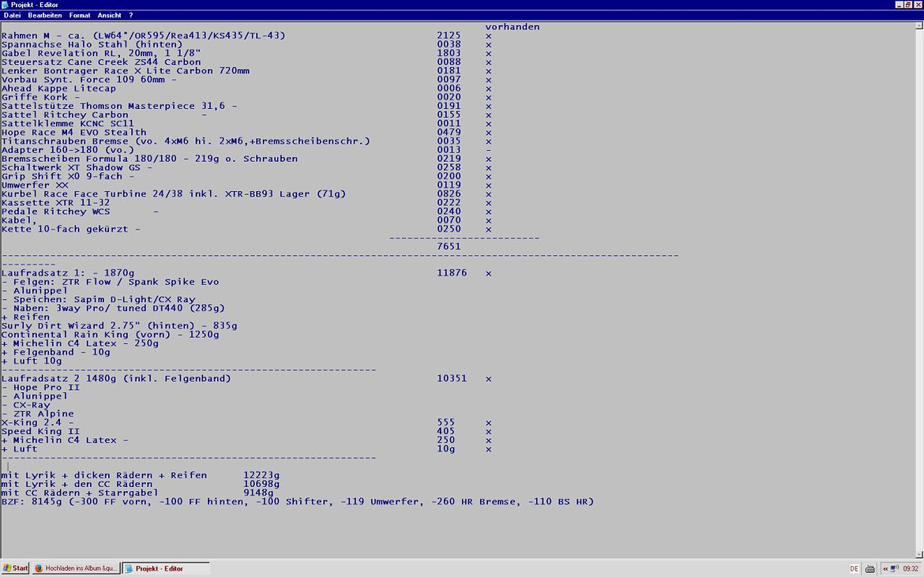Click the 'Bremsscheiben Formula 180/180' line
Screen dimensions: 924x577
pos(149,159)
